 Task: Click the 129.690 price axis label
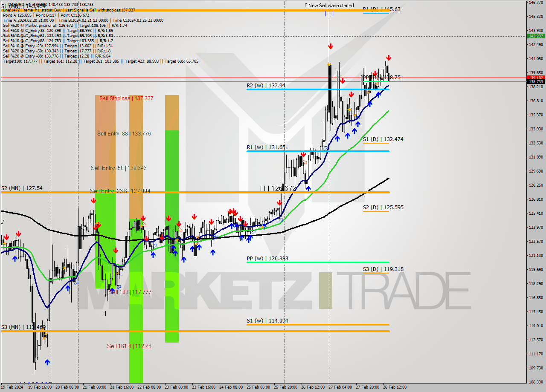(536, 171)
